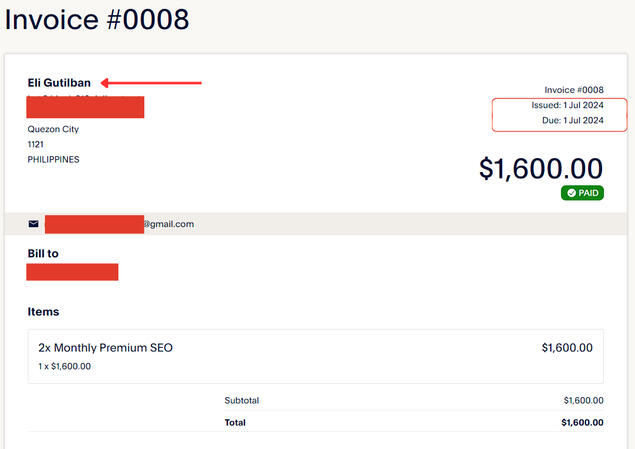Click the envelope mail icon
635x449 pixels.
click(x=34, y=224)
